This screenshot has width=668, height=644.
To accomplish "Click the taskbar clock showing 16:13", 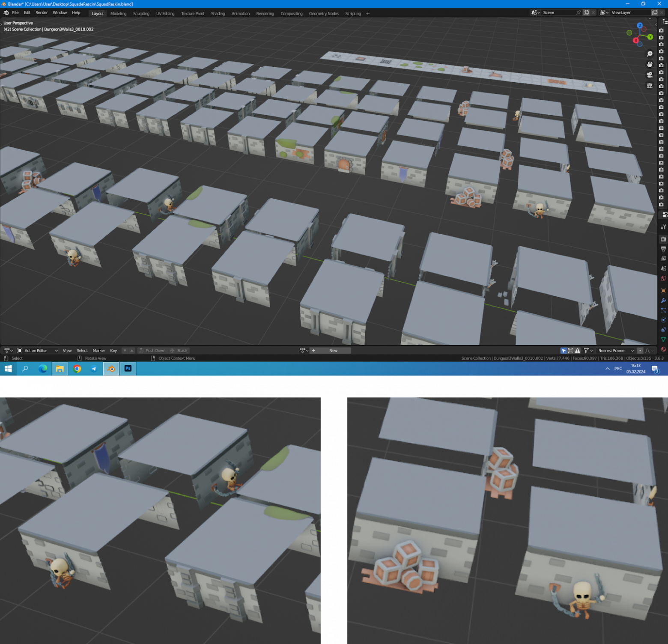I will click(636, 369).
